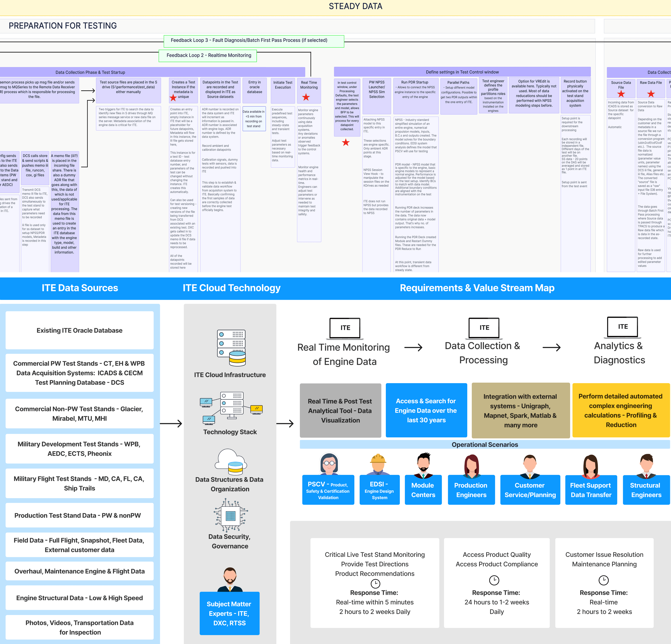The width and height of the screenshot is (671, 644).
Task: Click the Requirements & Value Stream Map header
Action: pyautogui.click(x=477, y=288)
